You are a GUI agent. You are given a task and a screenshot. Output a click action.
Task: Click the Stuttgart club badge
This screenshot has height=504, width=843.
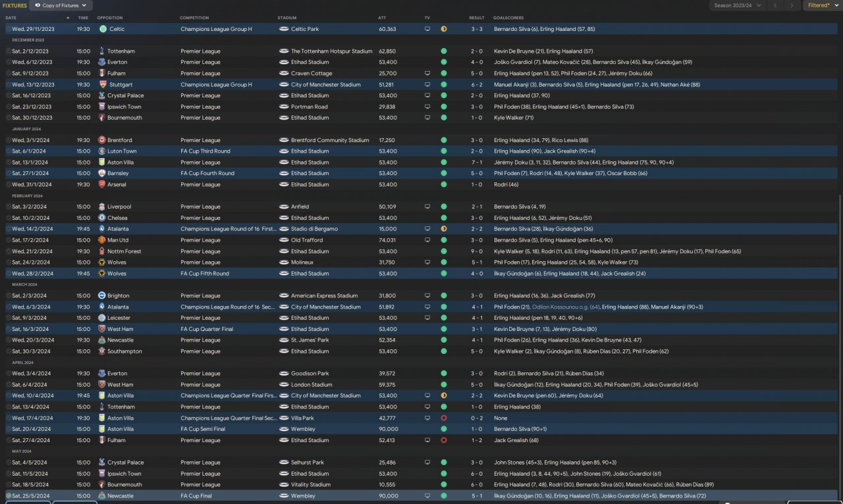(x=103, y=84)
